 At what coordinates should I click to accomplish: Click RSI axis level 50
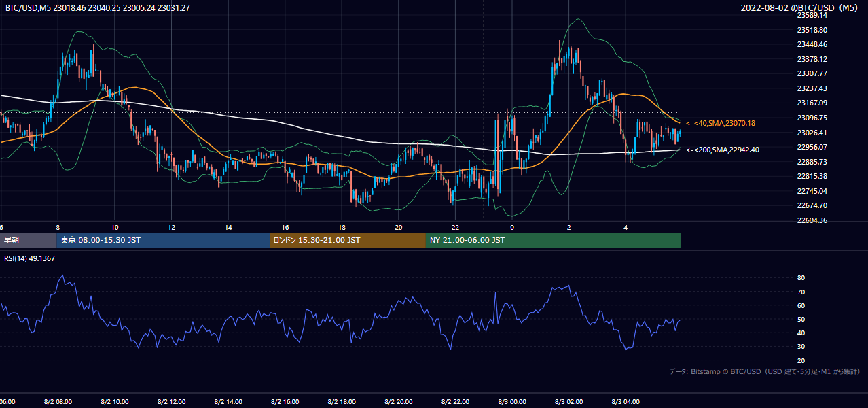pyautogui.click(x=801, y=319)
